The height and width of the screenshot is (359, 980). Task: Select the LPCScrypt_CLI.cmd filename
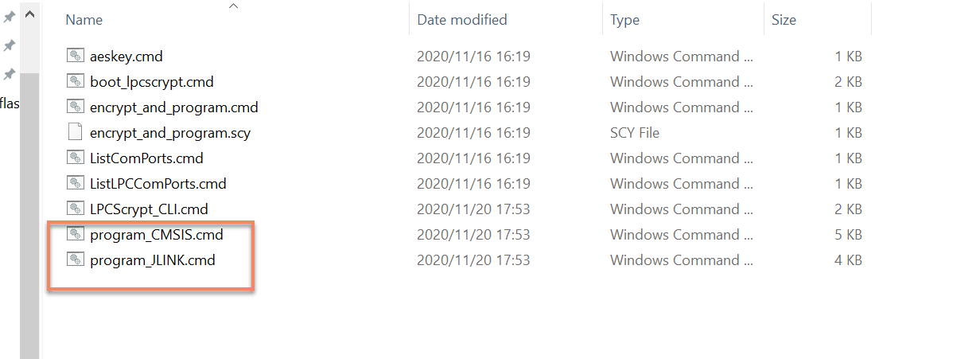[149, 209]
